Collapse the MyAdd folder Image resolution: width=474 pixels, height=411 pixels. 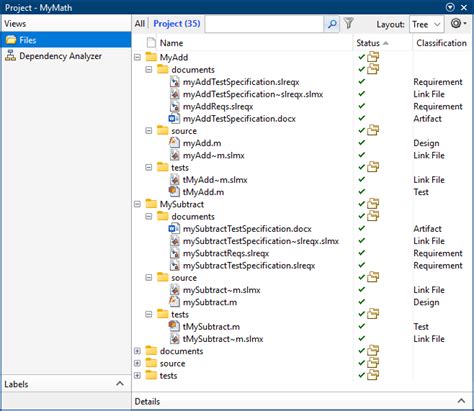pos(137,57)
